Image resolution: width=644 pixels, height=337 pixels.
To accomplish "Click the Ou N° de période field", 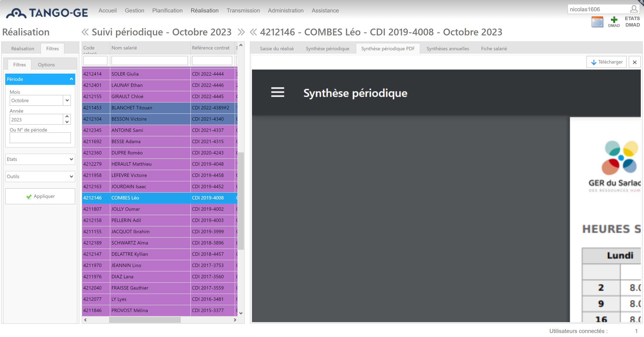I will pos(40,138).
